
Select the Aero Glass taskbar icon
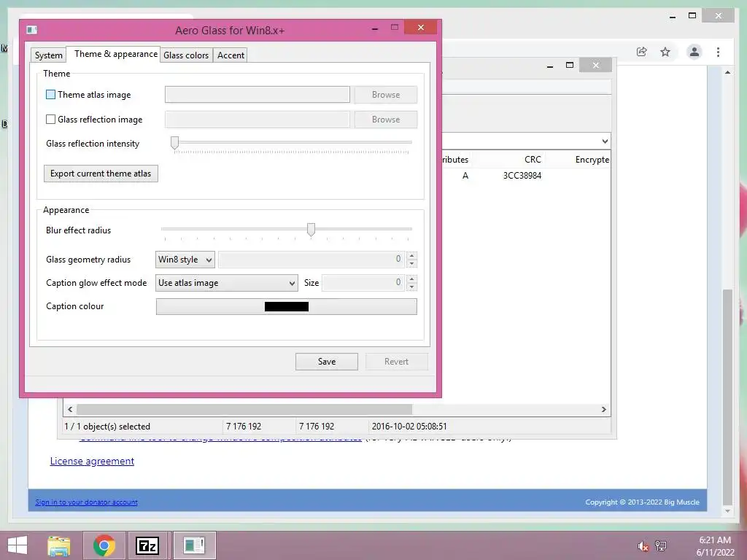click(194, 545)
